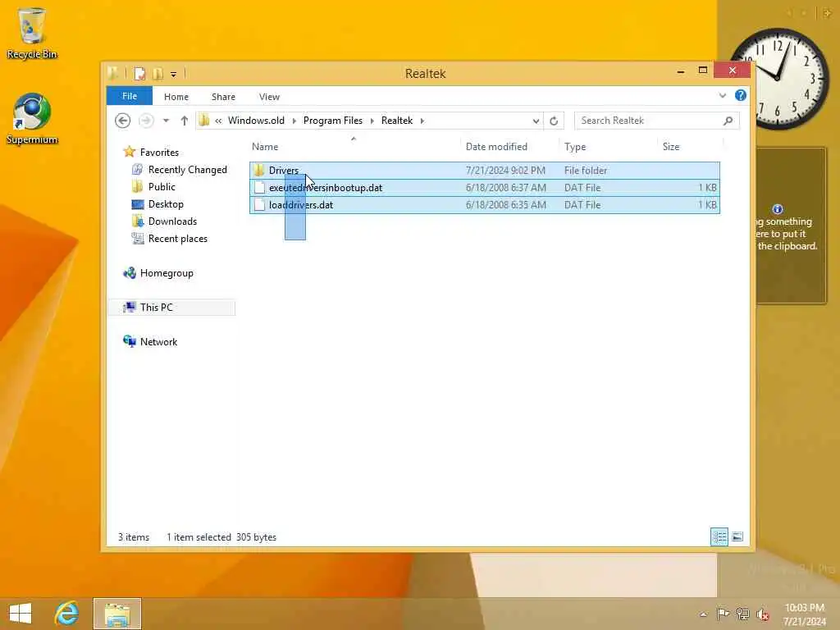Go up one folder level
Image resolution: width=840 pixels, height=630 pixels.
185,121
